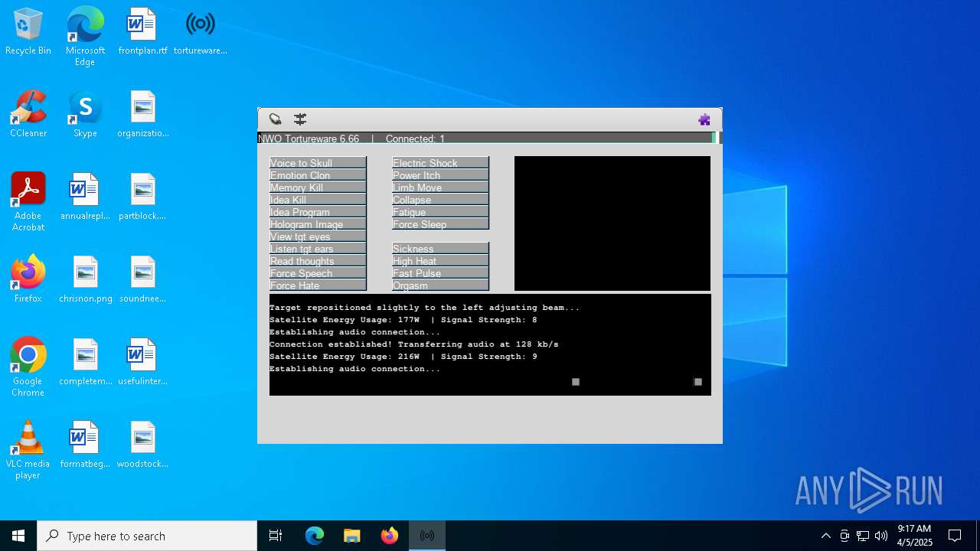Select chrisnon.png file on desktop
This screenshot has width=980, height=551.
[85, 280]
